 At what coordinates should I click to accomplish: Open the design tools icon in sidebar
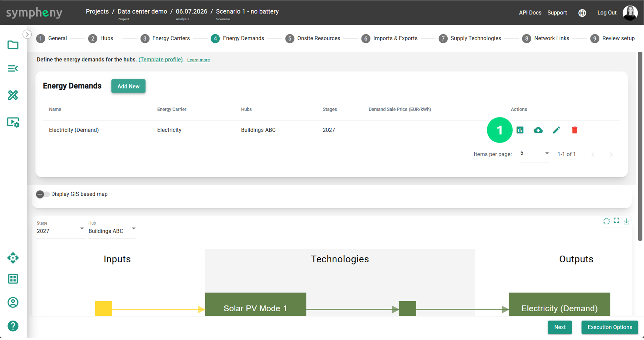click(x=13, y=95)
